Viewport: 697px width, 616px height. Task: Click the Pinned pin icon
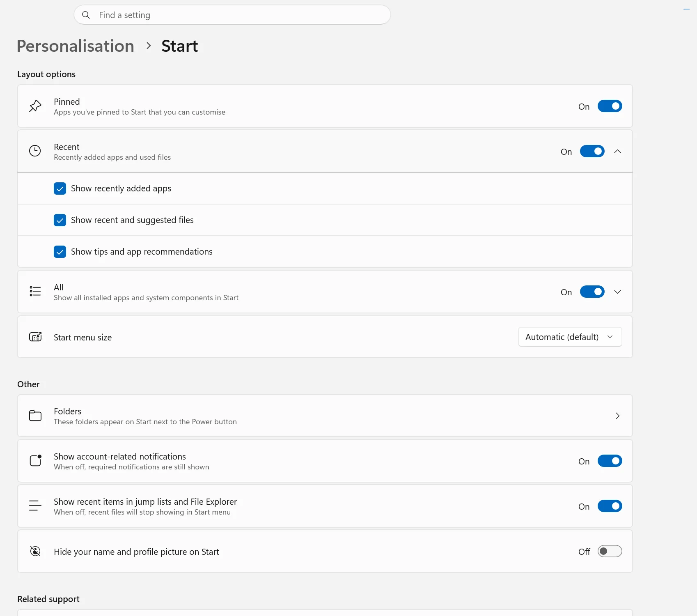pyautogui.click(x=35, y=106)
